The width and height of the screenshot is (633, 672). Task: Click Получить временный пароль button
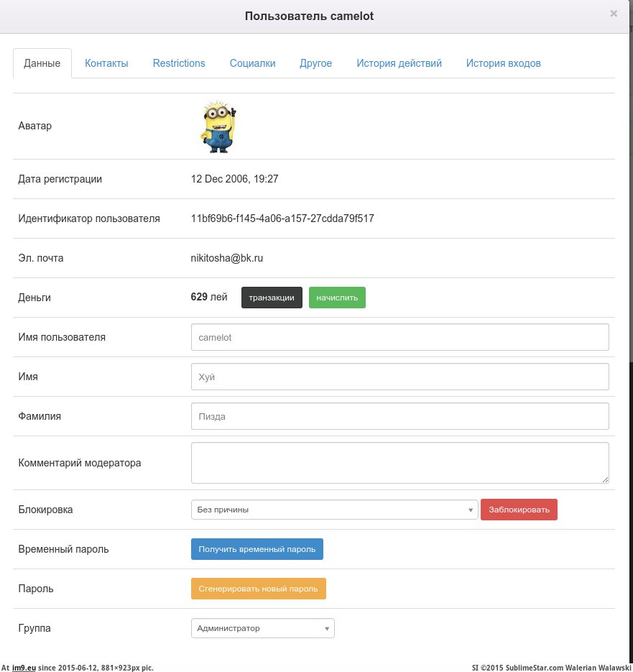click(257, 549)
